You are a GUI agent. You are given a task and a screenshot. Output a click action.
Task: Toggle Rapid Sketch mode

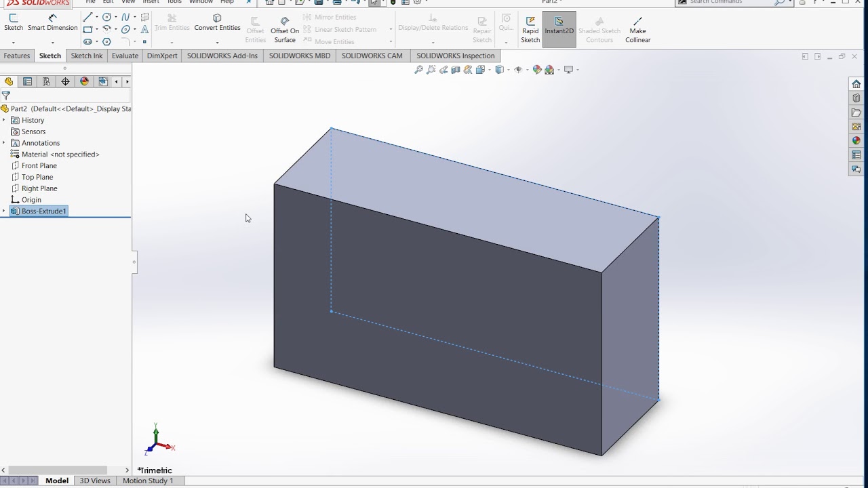tap(530, 30)
